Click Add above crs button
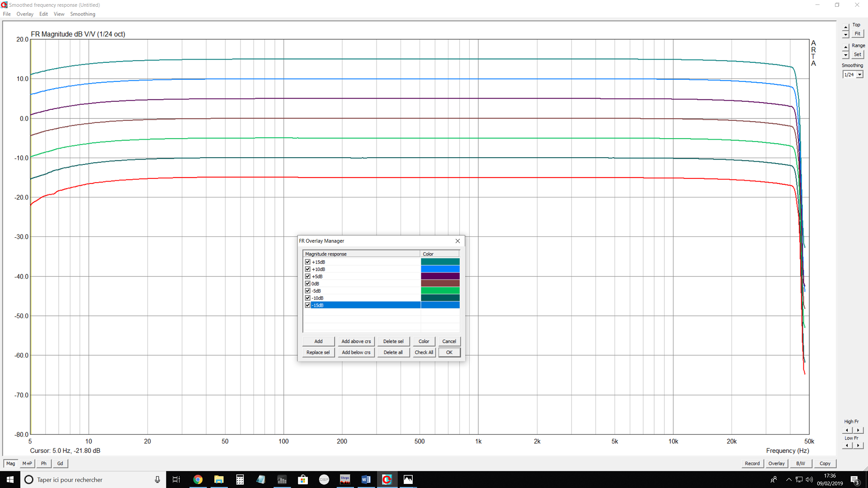Image resolution: width=868 pixels, height=488 pixels. (x=356, y=342)
